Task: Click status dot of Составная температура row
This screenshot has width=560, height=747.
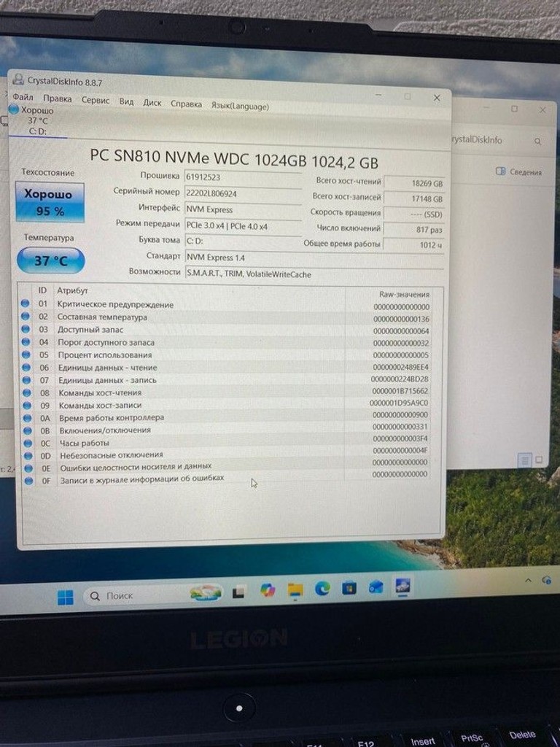Action: (26, 317)
